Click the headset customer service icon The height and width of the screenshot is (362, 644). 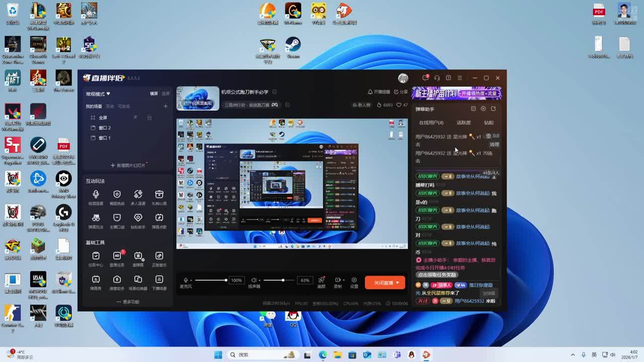(x=437, y=78)
